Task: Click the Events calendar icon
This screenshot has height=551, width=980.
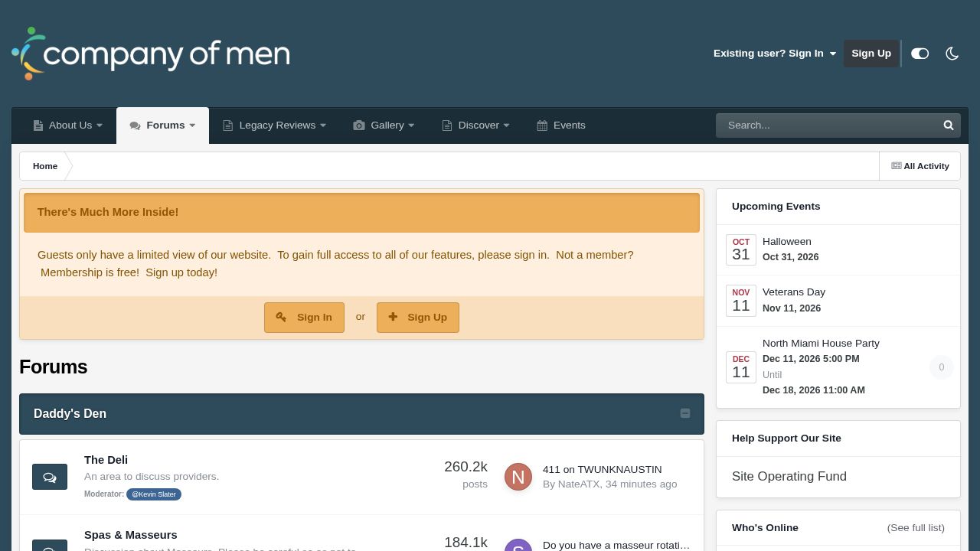Action: point(542,126)
